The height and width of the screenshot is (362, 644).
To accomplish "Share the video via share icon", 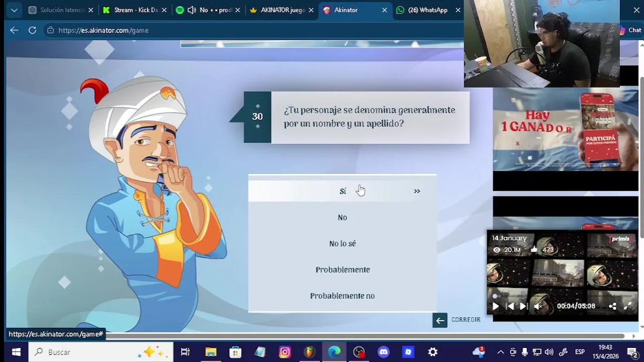I will click(612, 306).
